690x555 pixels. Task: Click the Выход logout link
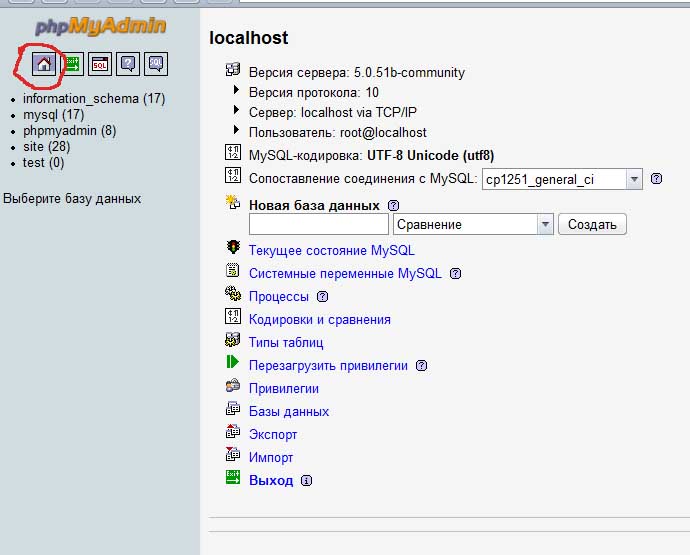pos(271,480)
